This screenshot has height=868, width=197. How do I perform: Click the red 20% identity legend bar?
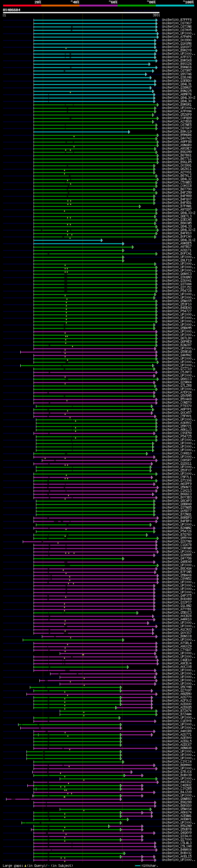coord(22,6)
